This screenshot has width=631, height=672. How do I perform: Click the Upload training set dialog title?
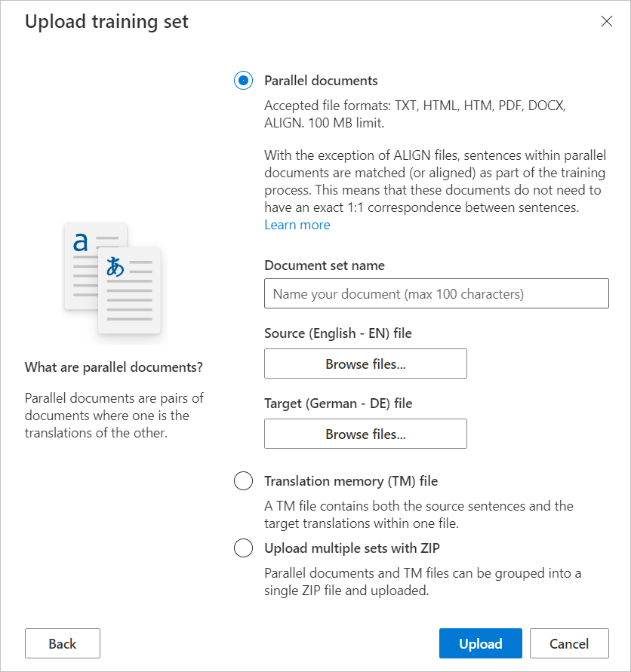point(106,21)
